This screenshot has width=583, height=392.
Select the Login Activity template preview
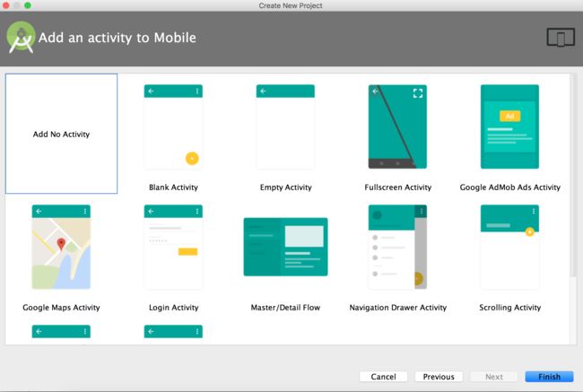(x=173, y=247)
